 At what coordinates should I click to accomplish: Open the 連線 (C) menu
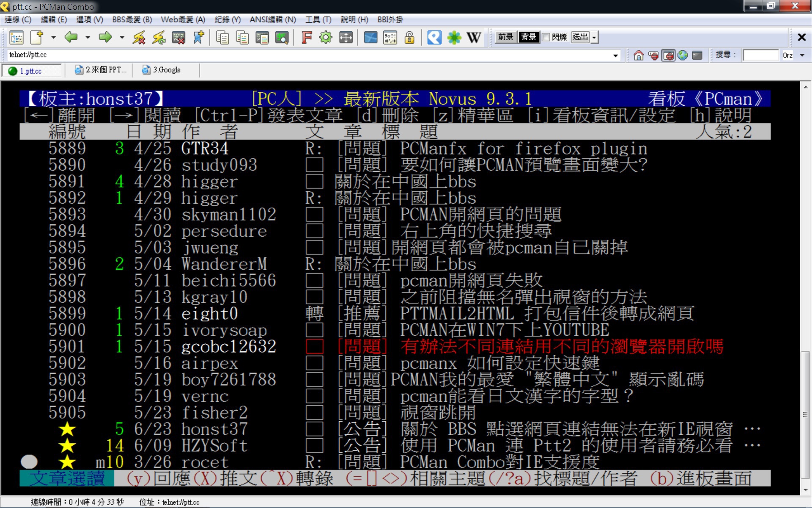tap(18, 19)
